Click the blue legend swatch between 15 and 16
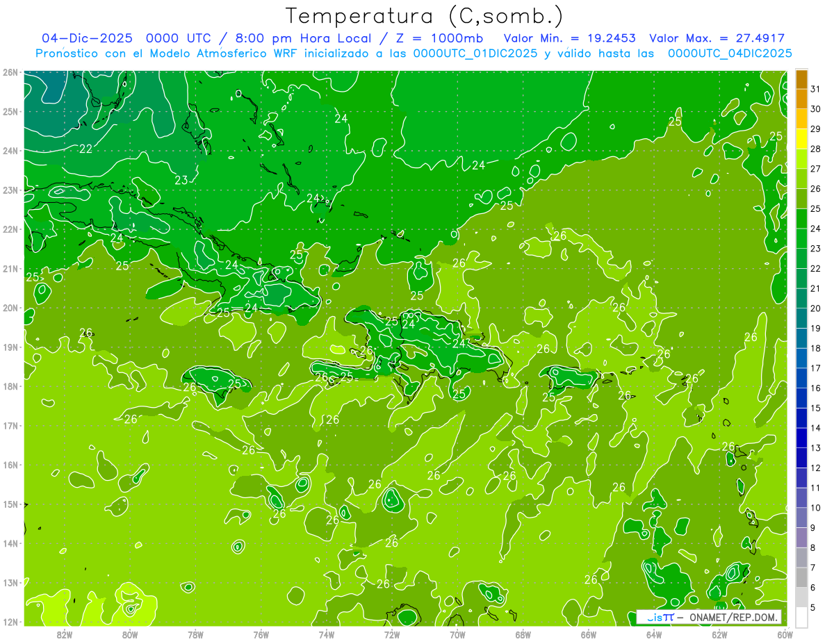 click(801, 398)
